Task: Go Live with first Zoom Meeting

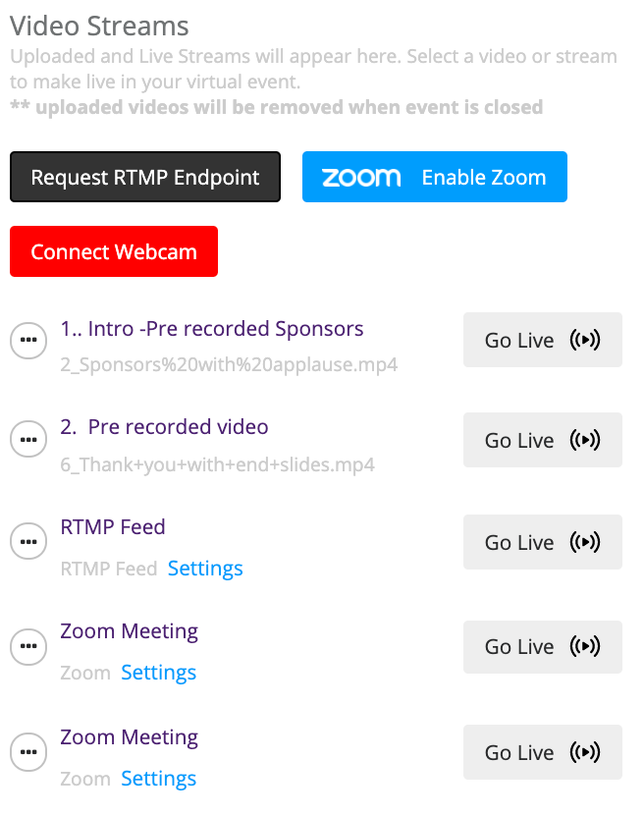Action: 543,646
